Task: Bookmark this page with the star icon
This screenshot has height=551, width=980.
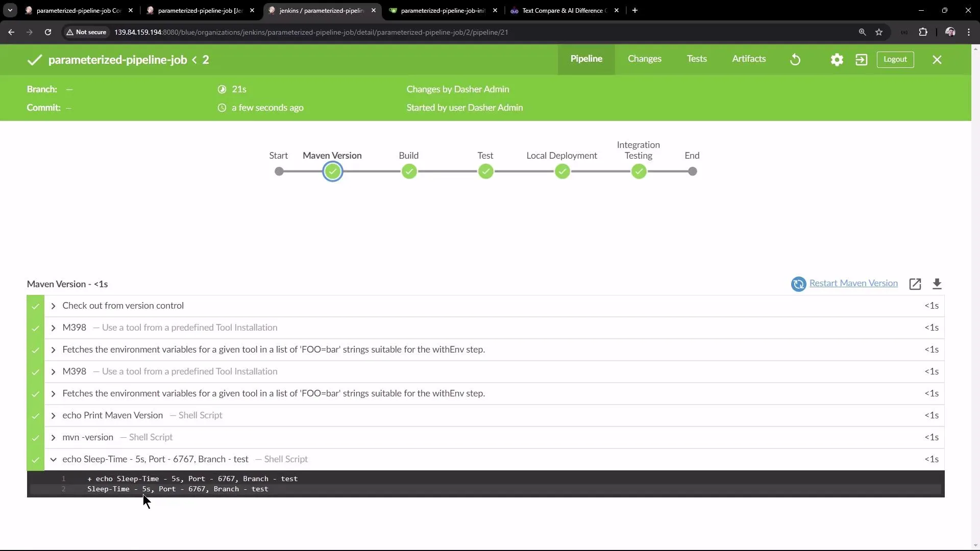Action: coord(879,32)
